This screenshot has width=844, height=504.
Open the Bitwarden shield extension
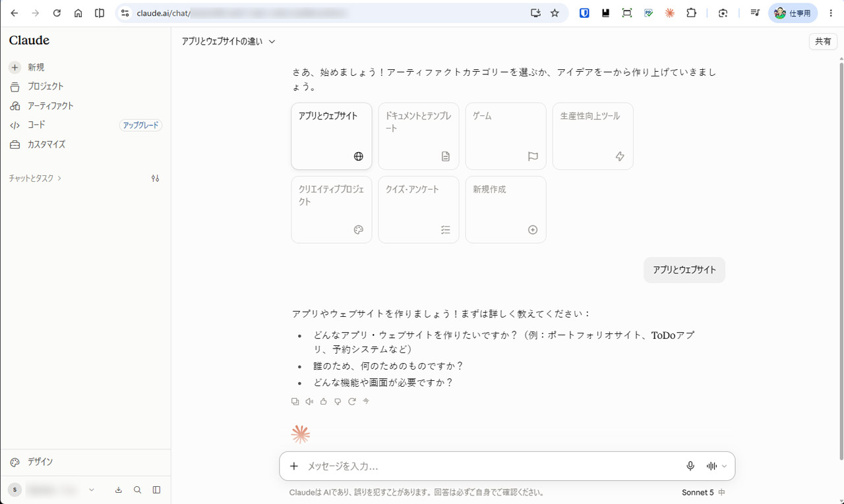[584, 13]
